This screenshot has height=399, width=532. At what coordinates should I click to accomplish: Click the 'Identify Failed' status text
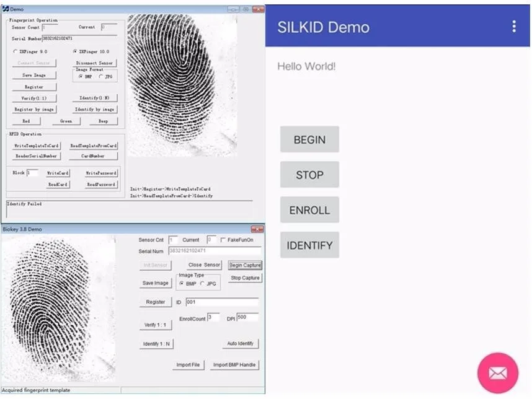coord(24,204)
